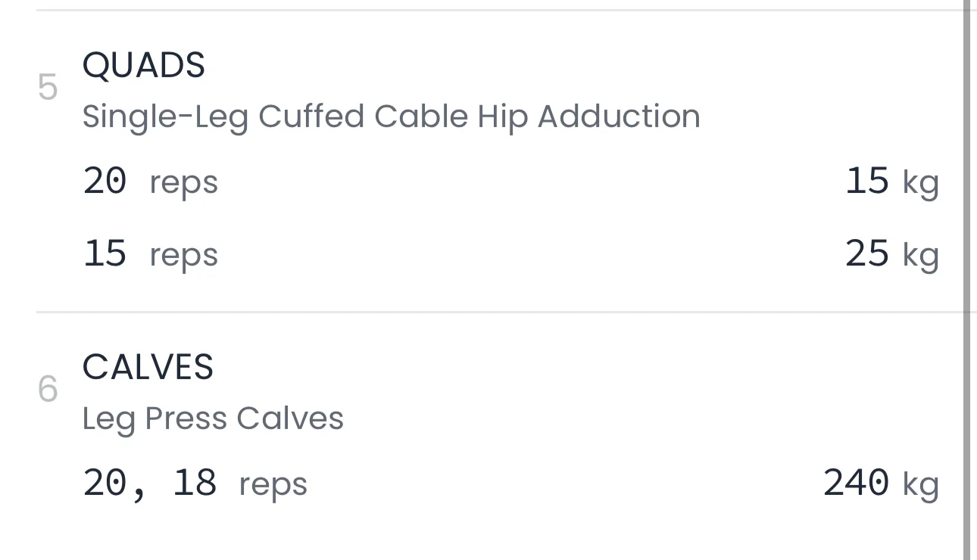The width and height of the screenshot is (977, 560).
Task: Click the kg unit beside 25
Action: pyautogui.click(x=921, y=255)
